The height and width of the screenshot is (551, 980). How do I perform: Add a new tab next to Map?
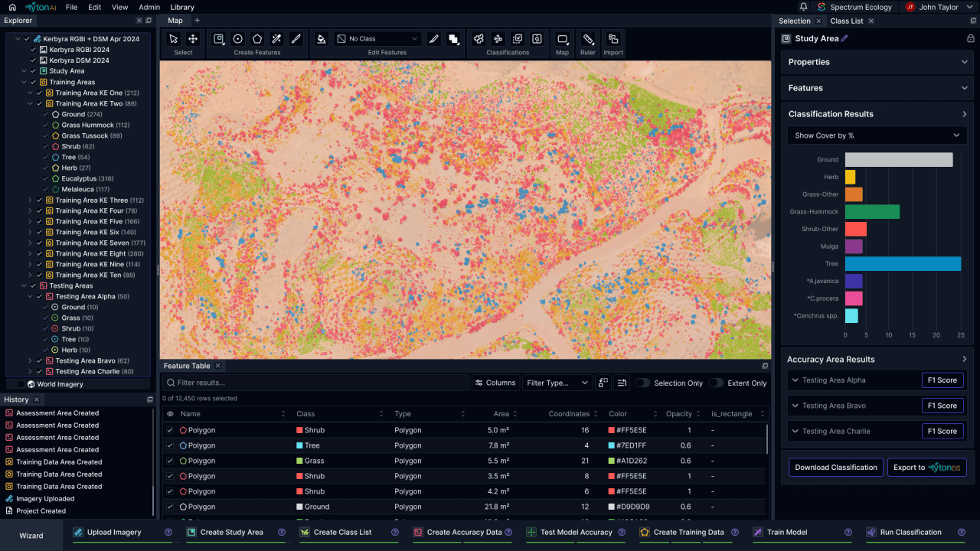click(197, 21)
